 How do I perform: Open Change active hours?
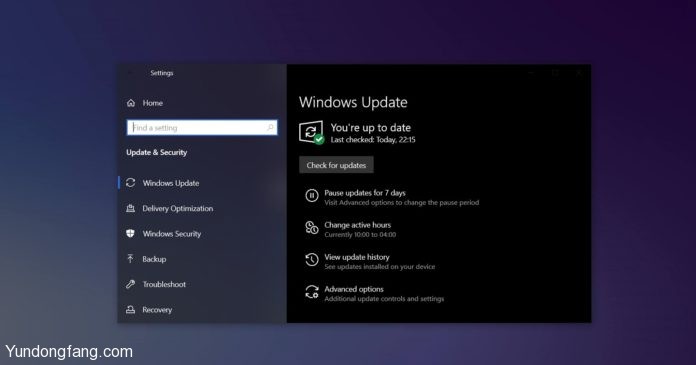(x=358, y=225)
